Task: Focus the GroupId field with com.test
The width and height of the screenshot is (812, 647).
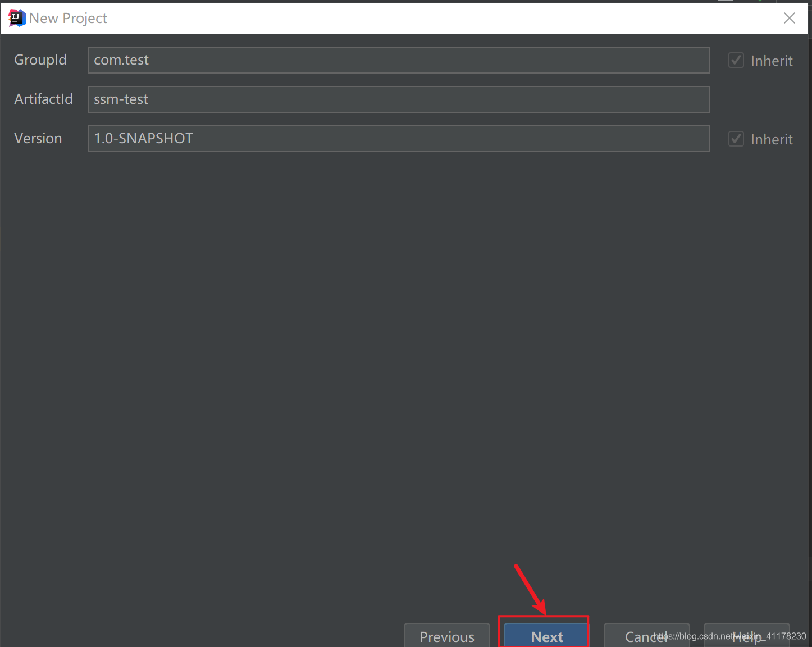Action: click(x=399, y=60)
